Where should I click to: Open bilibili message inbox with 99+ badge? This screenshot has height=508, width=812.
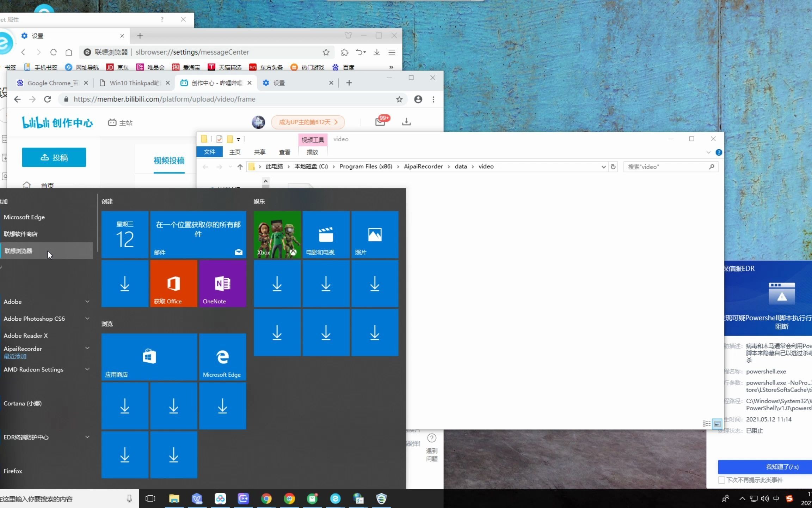(381, 121)
